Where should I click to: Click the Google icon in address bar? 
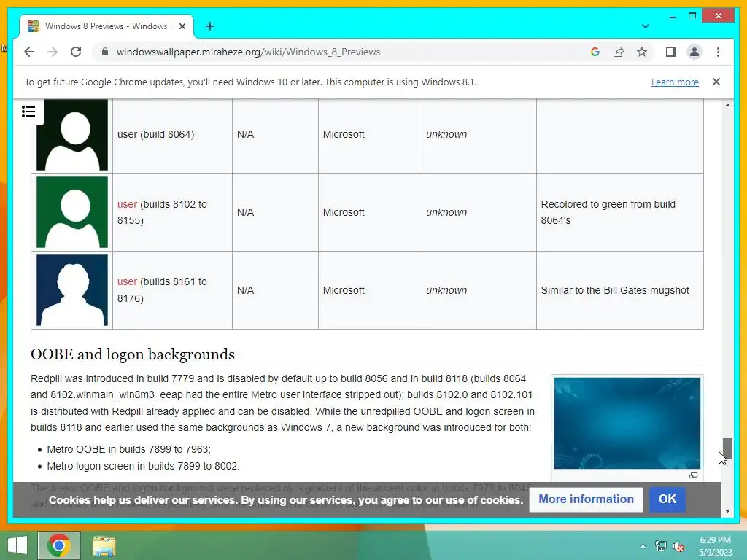click(595, 52)
